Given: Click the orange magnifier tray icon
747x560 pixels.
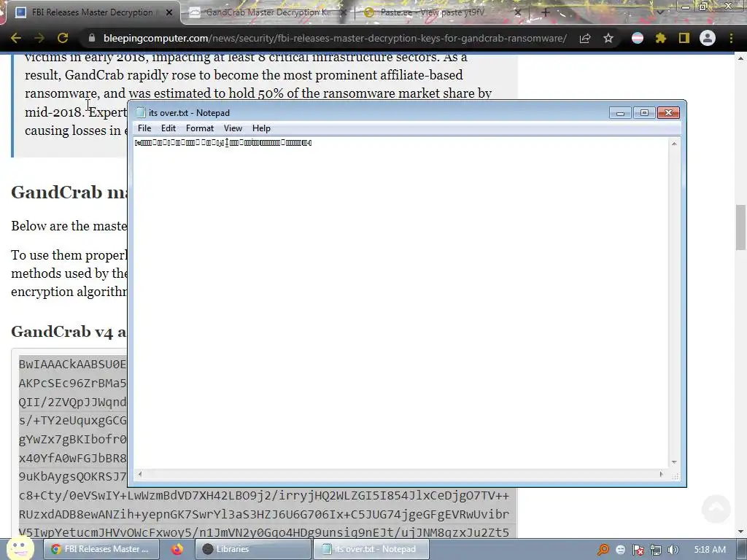Looking at the screenshot, I should [x=603, y=550].
